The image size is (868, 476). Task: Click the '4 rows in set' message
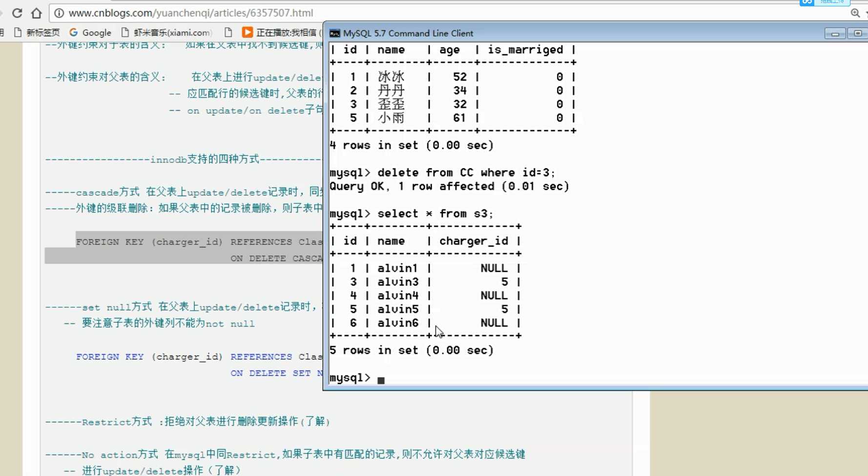412,145
